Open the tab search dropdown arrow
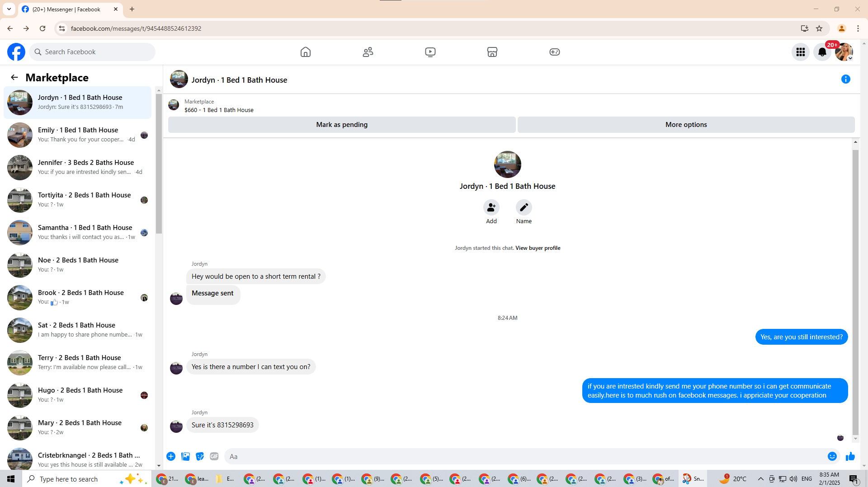This screenshot has height=487, width=868. coord(9,9)
